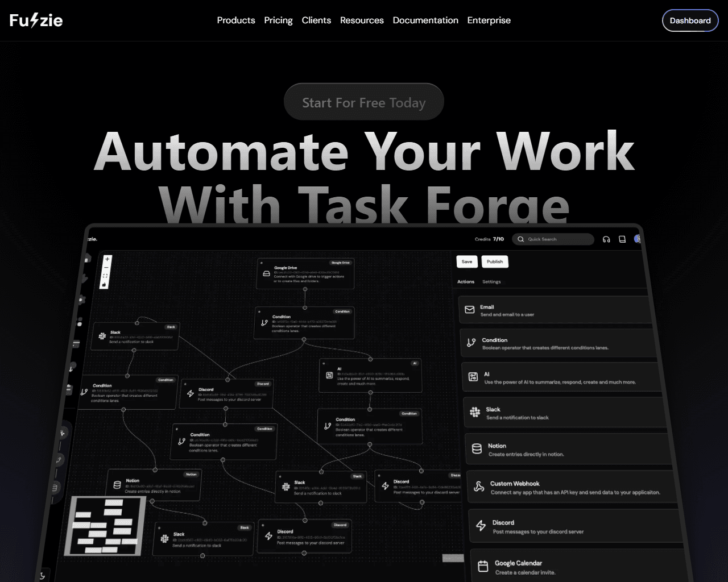Click the magnifier icon in Quick Search
The image size is (728, 582).
click(520, 239)
